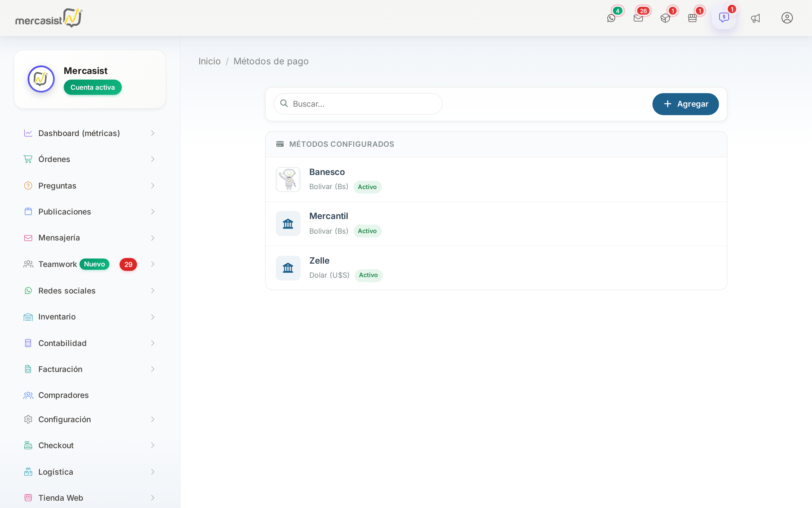The width and height of the screenshot is (812, 508).
Task: Open the store notifications icon in header
Action: pos(692,18)
